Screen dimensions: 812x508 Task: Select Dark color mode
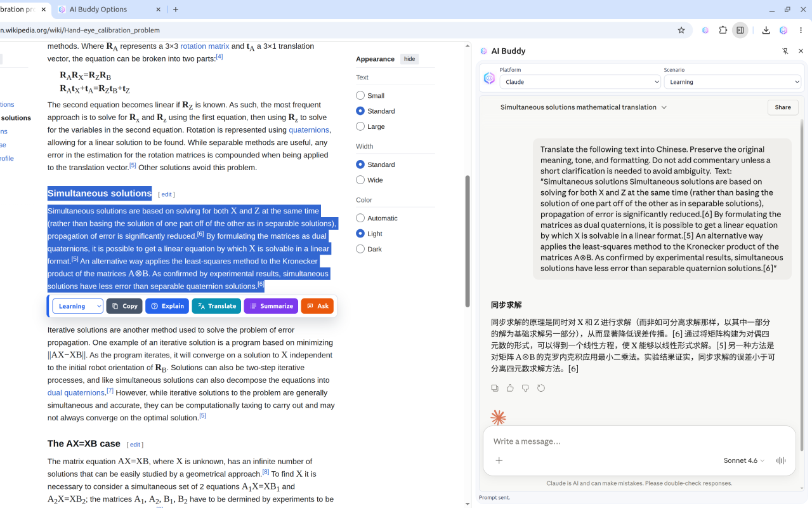(x=360, y=249)
